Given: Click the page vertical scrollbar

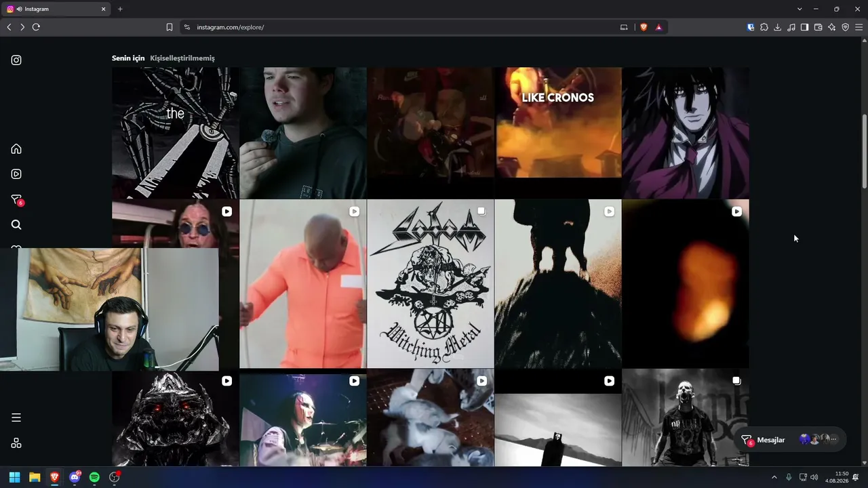Looking at the screenshot, I should (x=864, y=152).
